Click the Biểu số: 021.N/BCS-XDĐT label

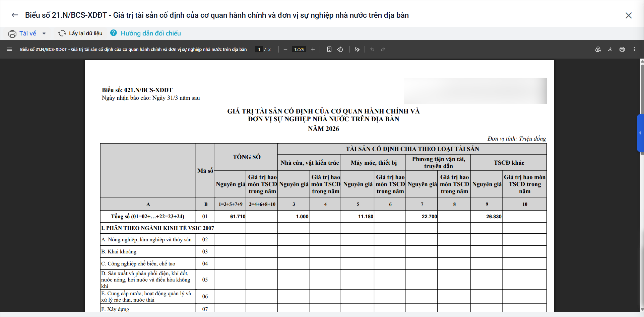(137, 90)
